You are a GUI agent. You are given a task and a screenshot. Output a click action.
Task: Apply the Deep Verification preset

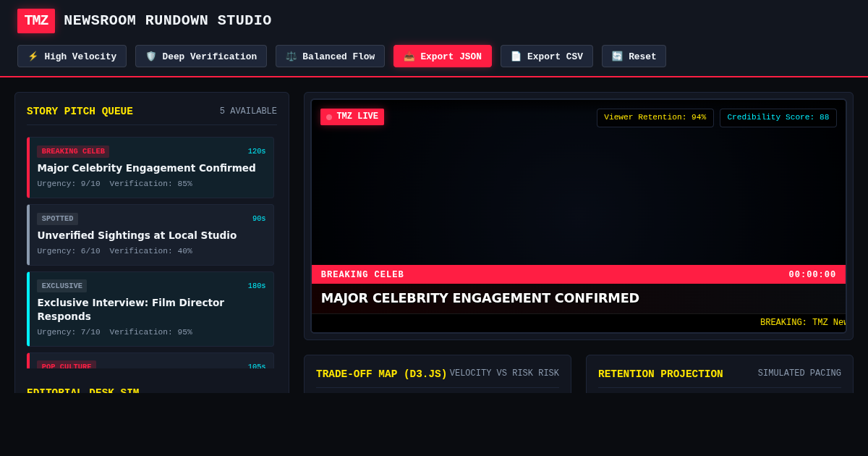click(201, 56)
